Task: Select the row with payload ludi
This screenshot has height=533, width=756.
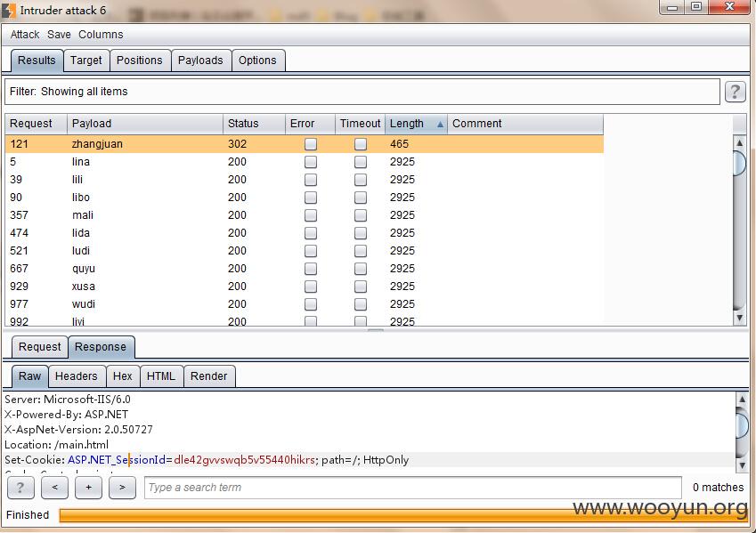Action: pyautogui.click(x=305, y=251)
